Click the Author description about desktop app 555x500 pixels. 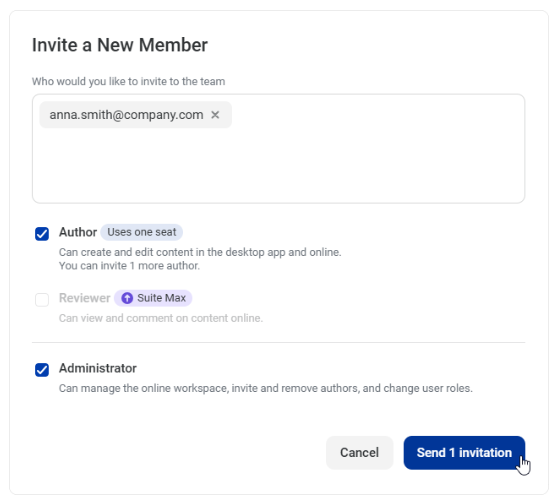[x=200, y=252]
